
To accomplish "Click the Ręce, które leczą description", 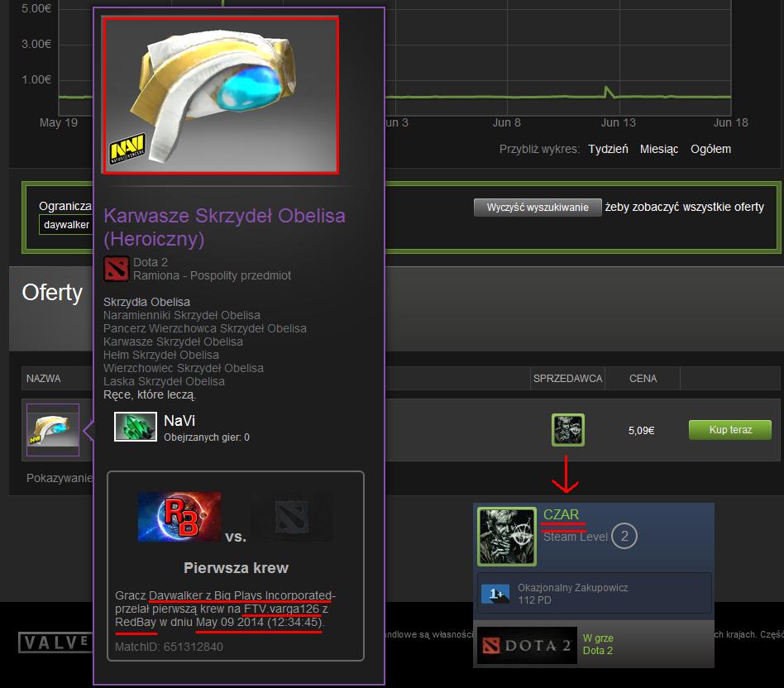I will [x=150, y=395].
